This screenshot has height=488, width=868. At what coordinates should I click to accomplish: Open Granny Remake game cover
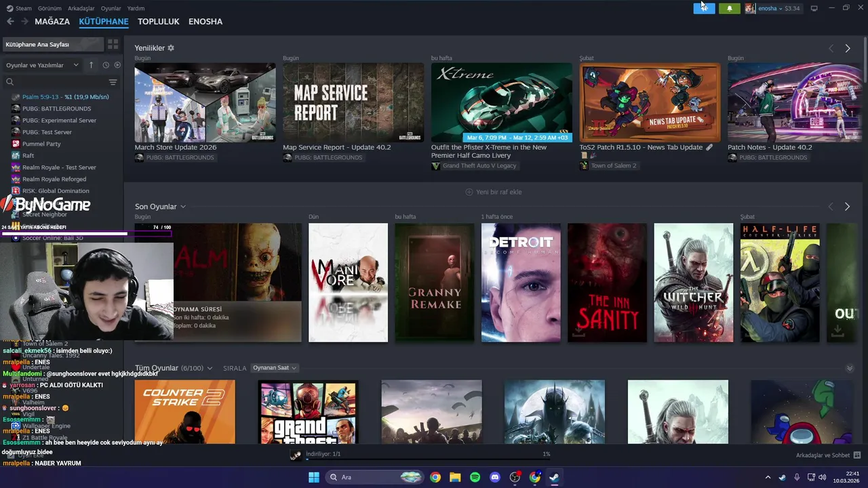435,283
